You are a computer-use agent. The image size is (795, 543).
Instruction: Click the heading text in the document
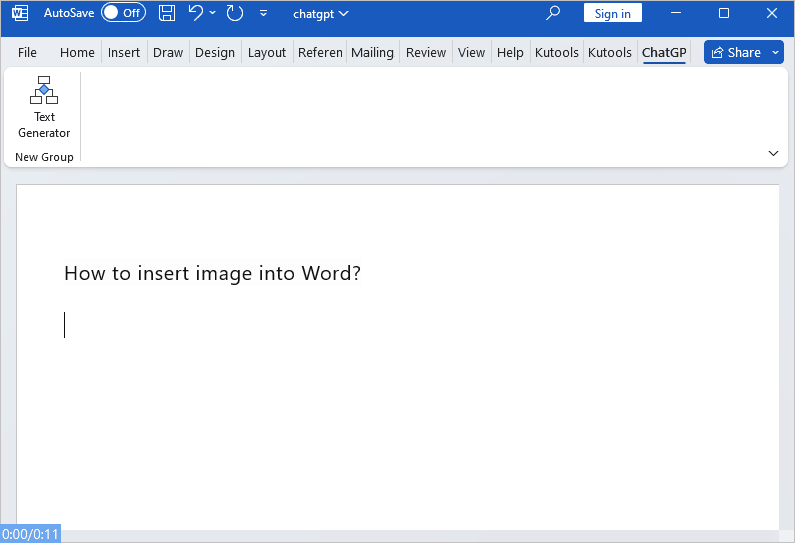click(x=212, y=273)
